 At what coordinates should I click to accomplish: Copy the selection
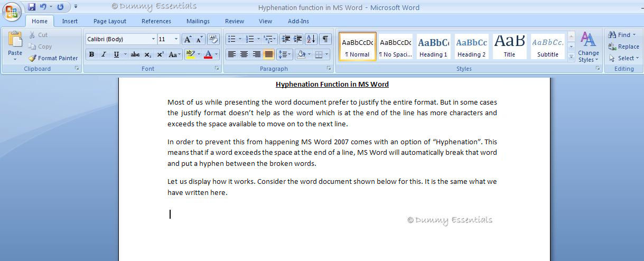(40, 46)
